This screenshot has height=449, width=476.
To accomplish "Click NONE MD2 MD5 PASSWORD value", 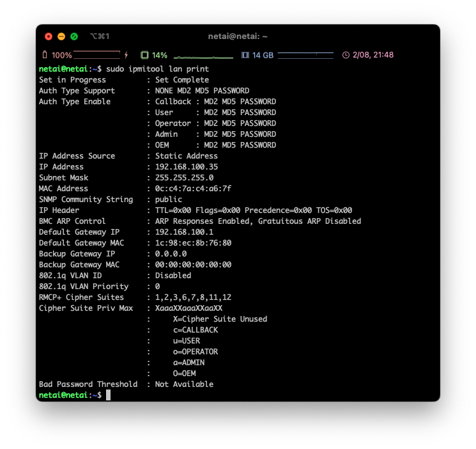I will pos(202,91).
